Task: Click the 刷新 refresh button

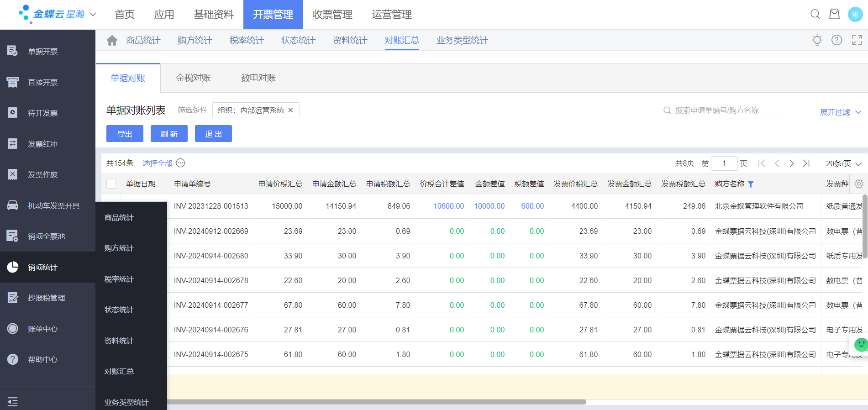Action: tap(169, 134)
